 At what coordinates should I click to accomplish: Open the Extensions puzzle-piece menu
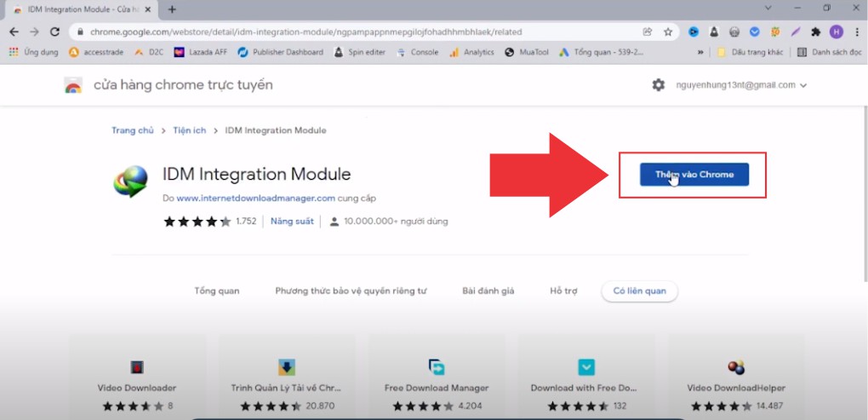[x=815, y=32]
